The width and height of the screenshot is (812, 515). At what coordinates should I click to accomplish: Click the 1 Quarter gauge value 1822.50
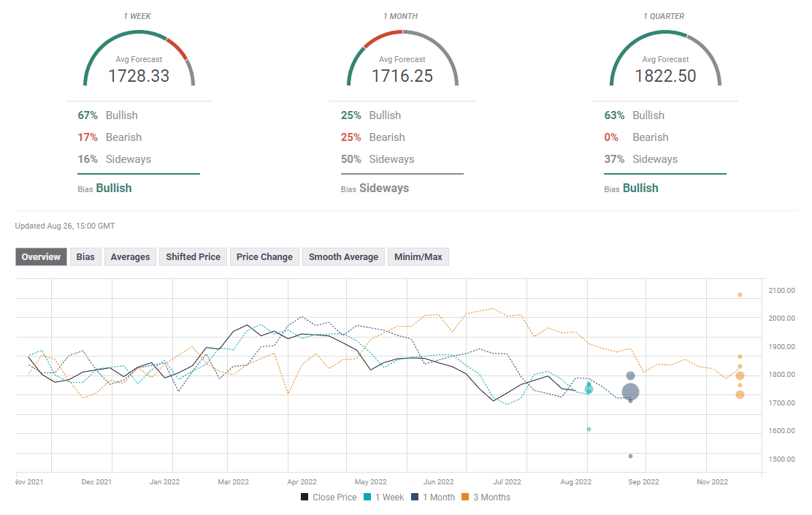pos(665,76)
